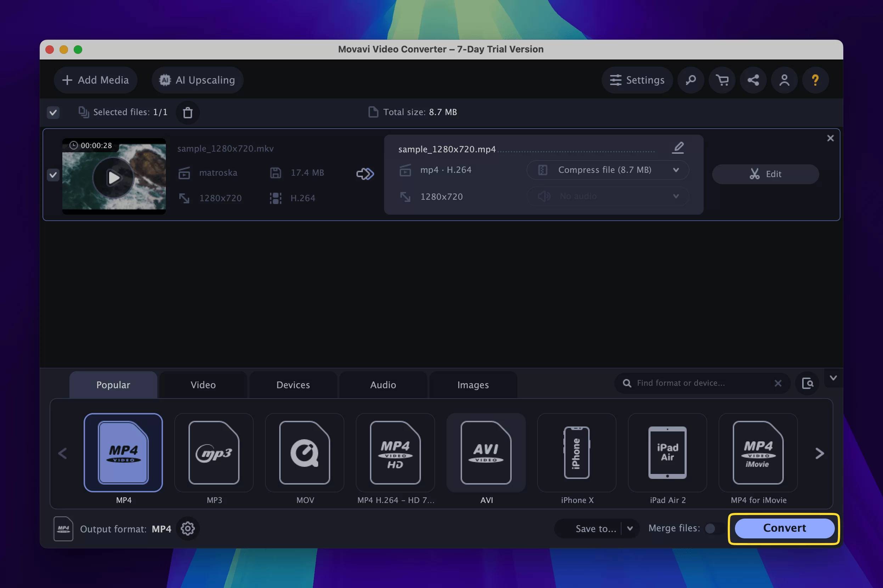Toggle the select all files checkbox
This screenshot has width=883, height=588.
(x=53, y=112)
